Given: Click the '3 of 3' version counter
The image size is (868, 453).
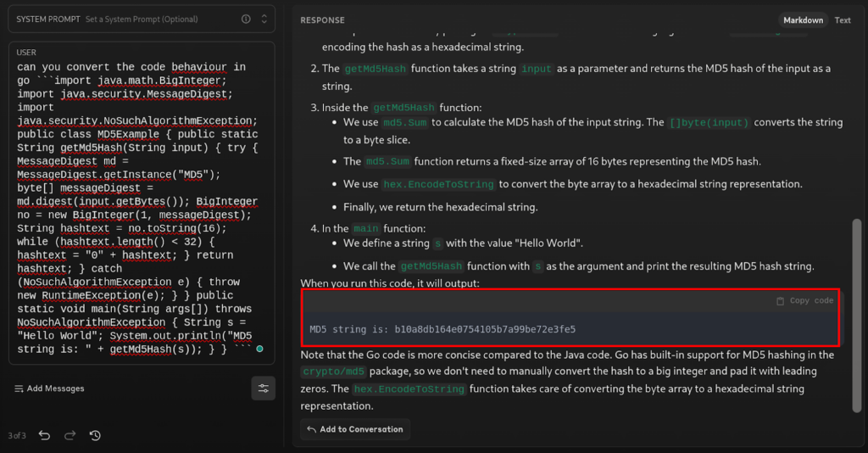Looking at the screenshot, I should 17,436.
